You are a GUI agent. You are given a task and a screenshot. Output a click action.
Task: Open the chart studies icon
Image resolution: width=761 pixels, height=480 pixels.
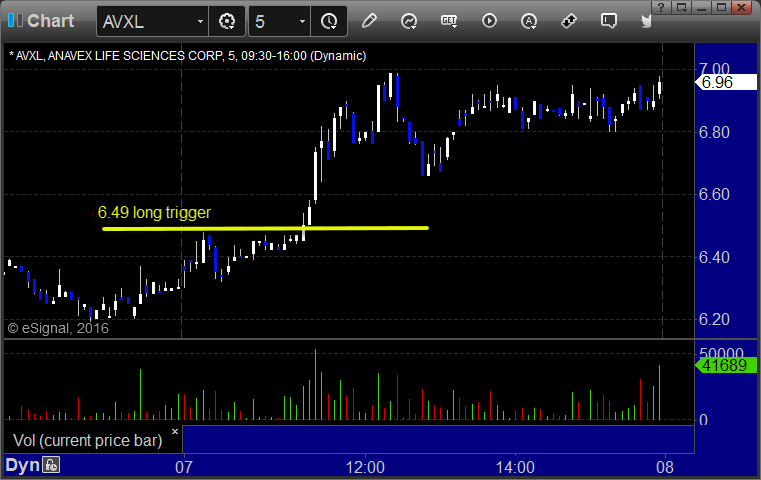(x=409, y=21)
